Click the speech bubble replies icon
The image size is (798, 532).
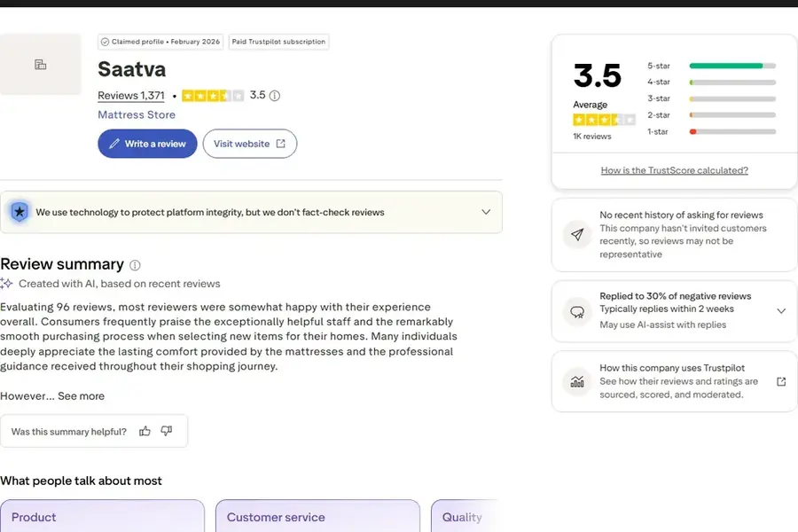pos(577,311)
